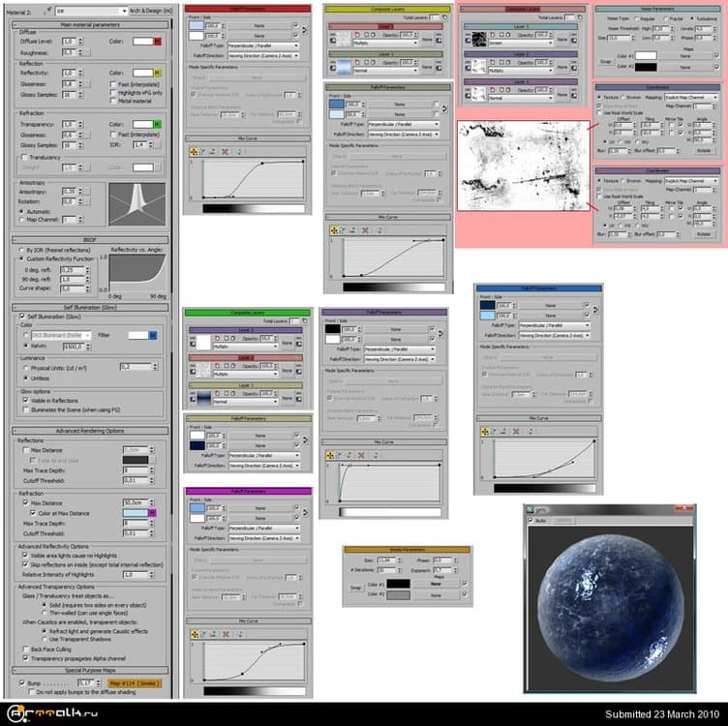This screenshot has width=728, height=726.
Task: Select Physical Units luminance option
Action: coord(25,368)
